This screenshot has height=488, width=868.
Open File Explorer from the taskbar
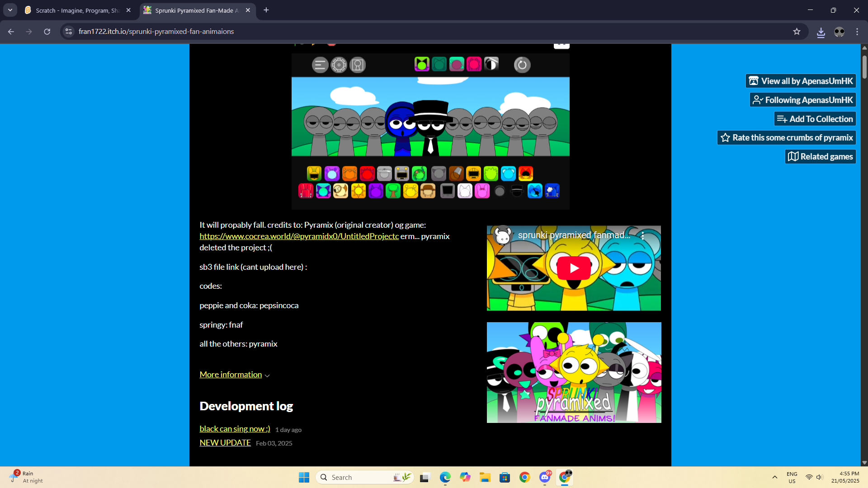pos(485,477)
